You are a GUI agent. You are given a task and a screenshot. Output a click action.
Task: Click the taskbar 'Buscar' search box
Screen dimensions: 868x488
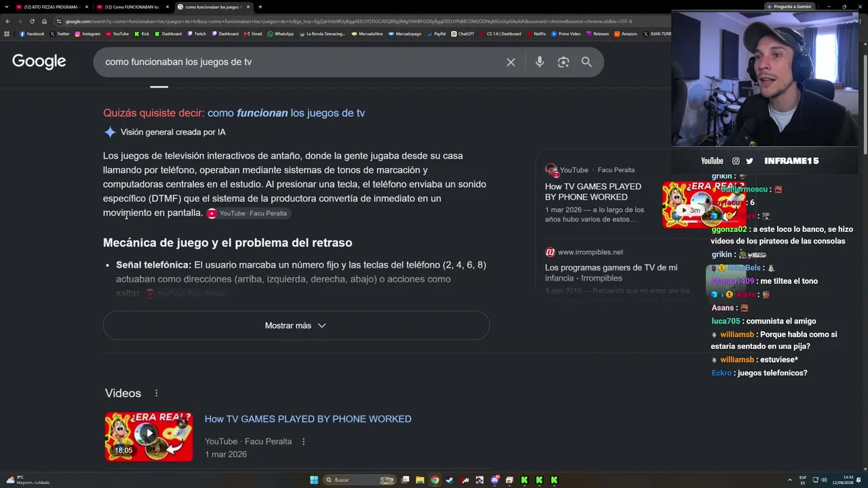(359, 480)
